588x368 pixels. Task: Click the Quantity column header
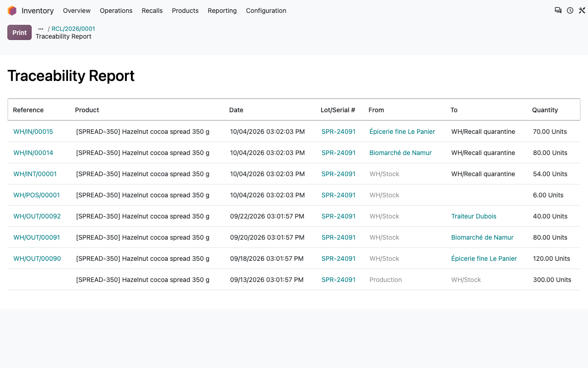(545, 110)
